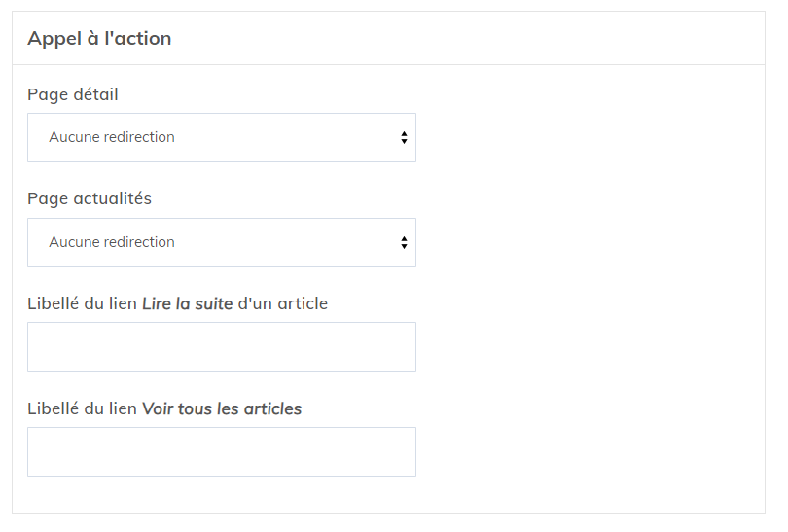Click the Page détail dropdown arrow icon
This screenshot has width=788, height=532.
tap(404, 138)
